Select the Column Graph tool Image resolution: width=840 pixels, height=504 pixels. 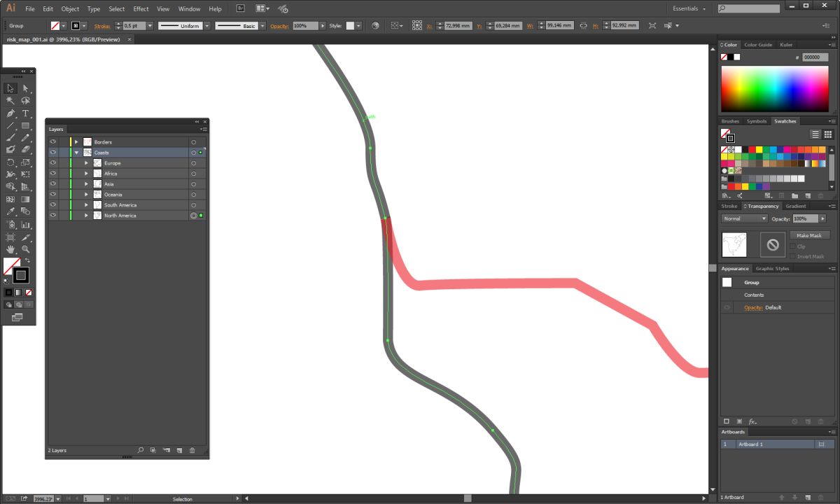(26, 225)
